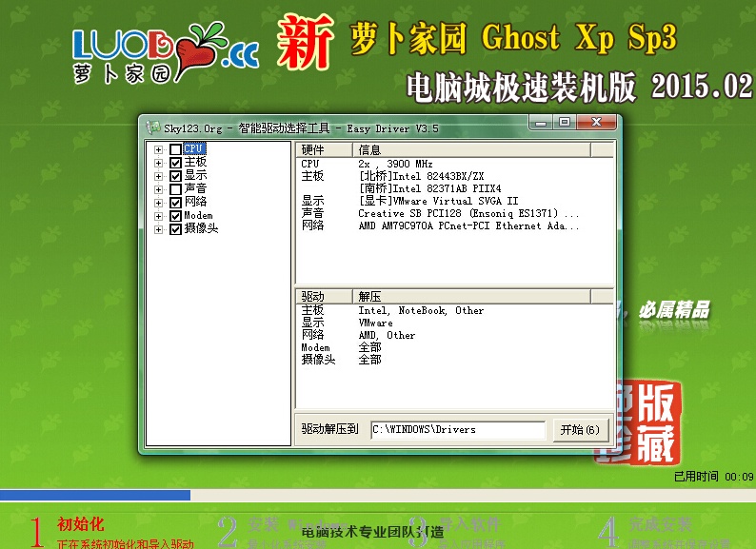Viewport: 756px width, 549px height.
Task: Select the Intel 82371AB PIIX4 row
Action: pyautogui.click(x=454, y=188)
